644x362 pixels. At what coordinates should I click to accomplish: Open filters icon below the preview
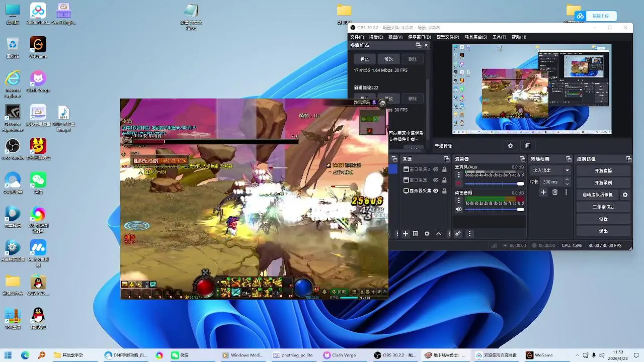point(527,146)
